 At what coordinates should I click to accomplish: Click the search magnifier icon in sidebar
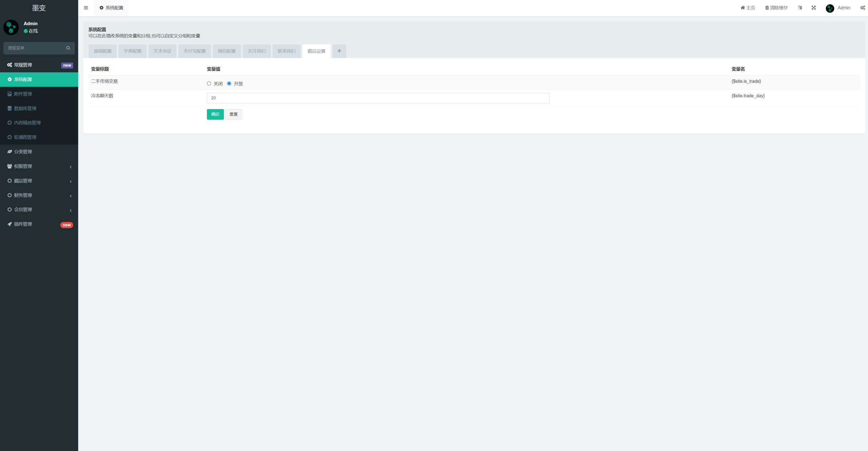(68, 48)
